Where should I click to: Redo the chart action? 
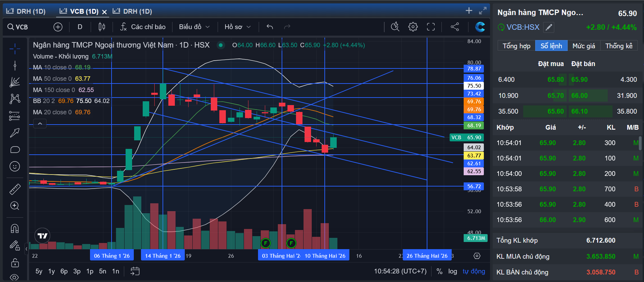coord(287,27)
